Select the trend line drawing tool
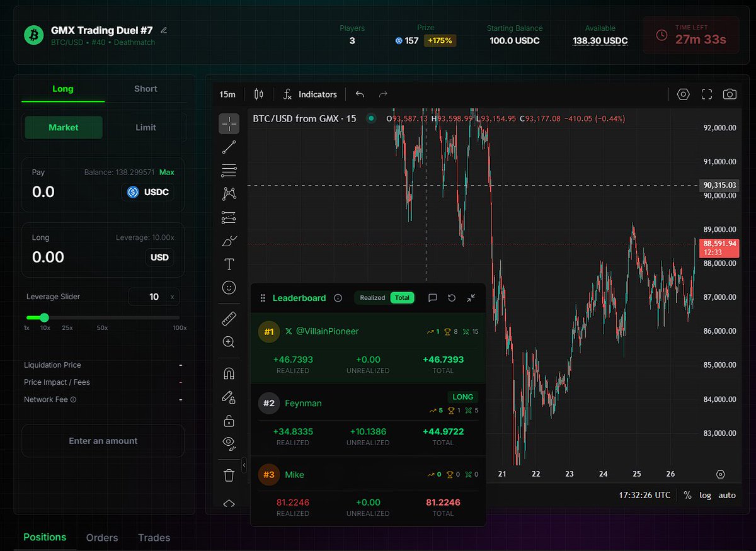The width and height of the screenshot is (756, 551). coord(229,147)
